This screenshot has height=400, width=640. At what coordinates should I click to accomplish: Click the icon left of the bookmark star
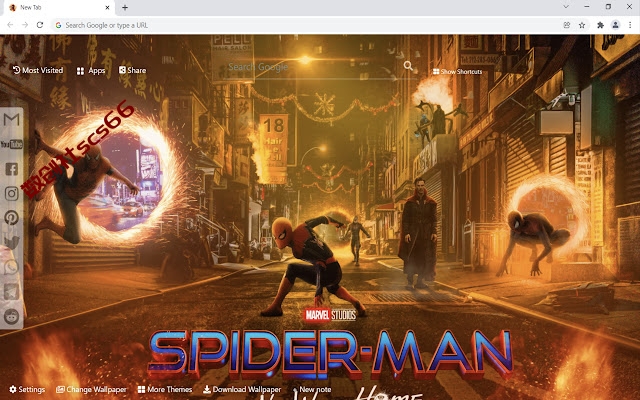pyautogui.click(x=567, y=25)
